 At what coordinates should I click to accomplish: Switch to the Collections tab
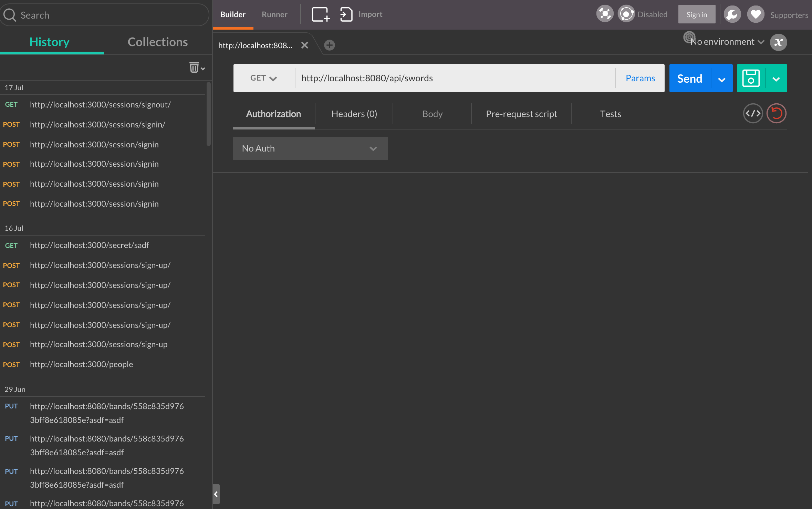[x=158, y=42]
